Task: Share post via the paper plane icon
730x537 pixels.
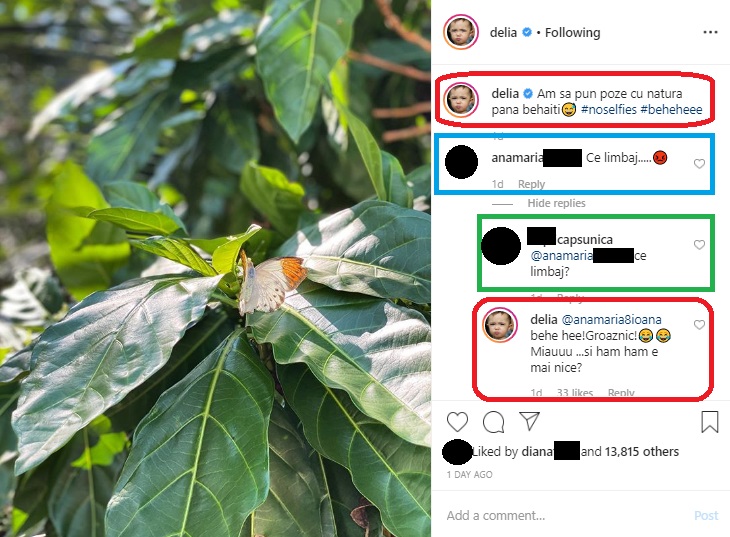Action: point(529,421)
